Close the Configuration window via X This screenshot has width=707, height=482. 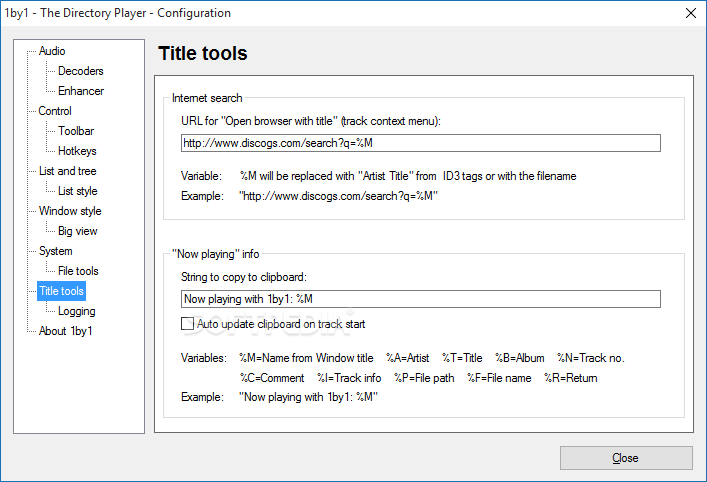coord(690,13)
